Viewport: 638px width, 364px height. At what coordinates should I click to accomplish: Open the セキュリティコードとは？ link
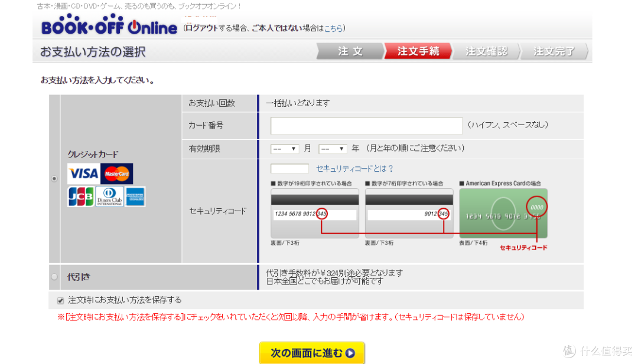[354, 169]
